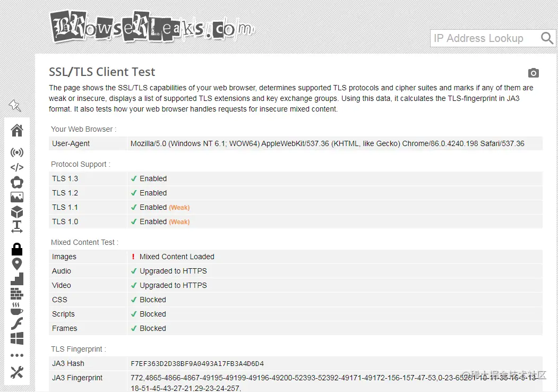Open the staircase Features Detection icon
The width and height of the screenshot is (558, 392).
click(17, 279)
